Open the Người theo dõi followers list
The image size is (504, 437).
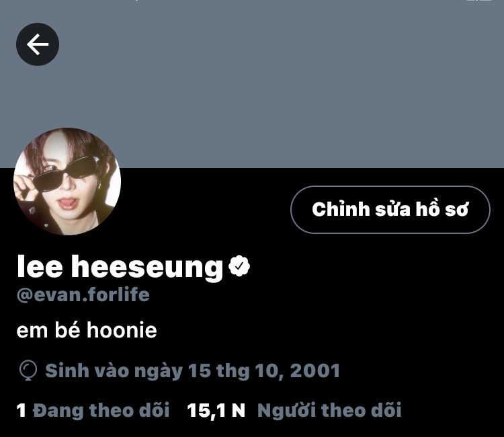click(329, 410)
